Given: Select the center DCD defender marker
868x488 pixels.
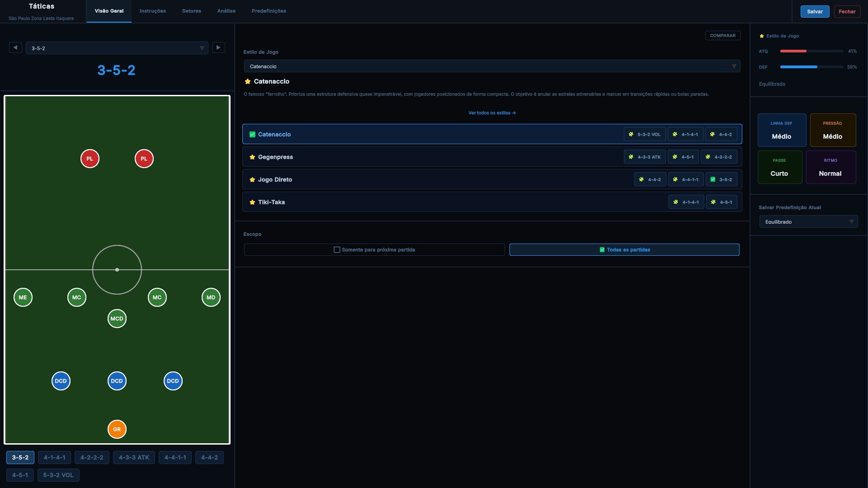Looking at the screenshot, I should [117, 381].
